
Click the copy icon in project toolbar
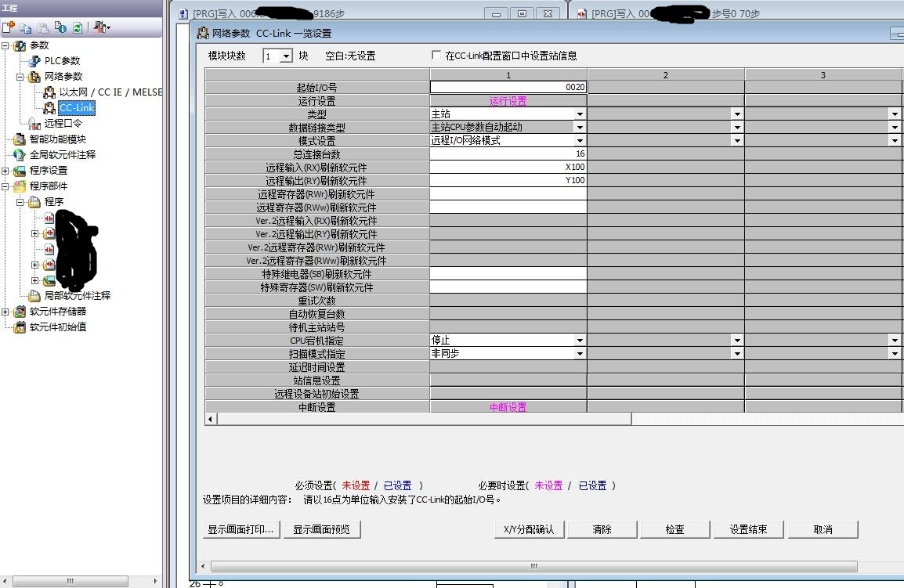[x=26, y=27]
